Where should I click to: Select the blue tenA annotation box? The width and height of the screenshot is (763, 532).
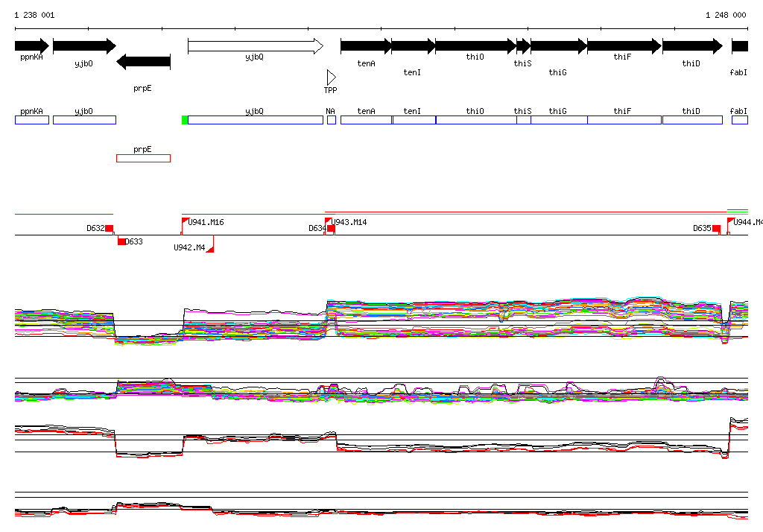tap(367, 120)
